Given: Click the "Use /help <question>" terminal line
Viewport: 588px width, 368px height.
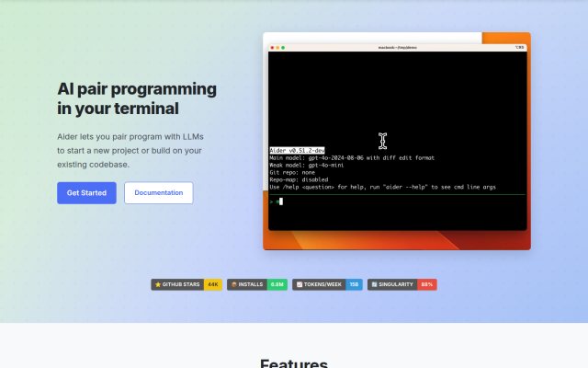Looking at the screenshot, I should (382, 187).
